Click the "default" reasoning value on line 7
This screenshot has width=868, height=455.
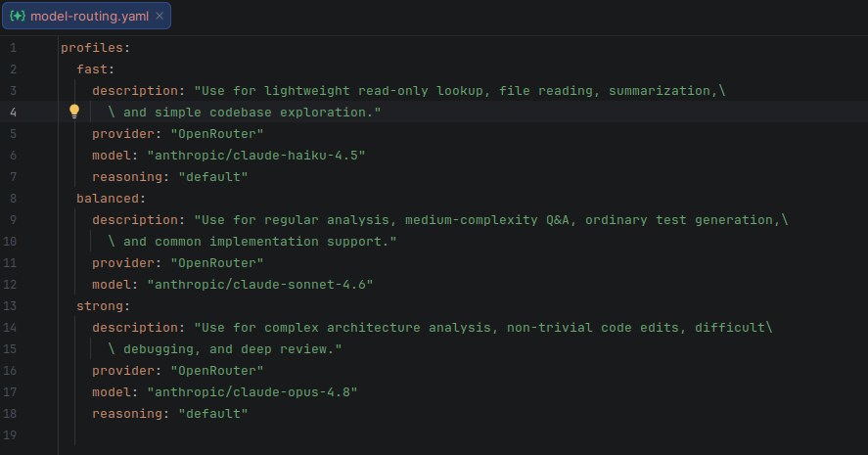point(213,177)
